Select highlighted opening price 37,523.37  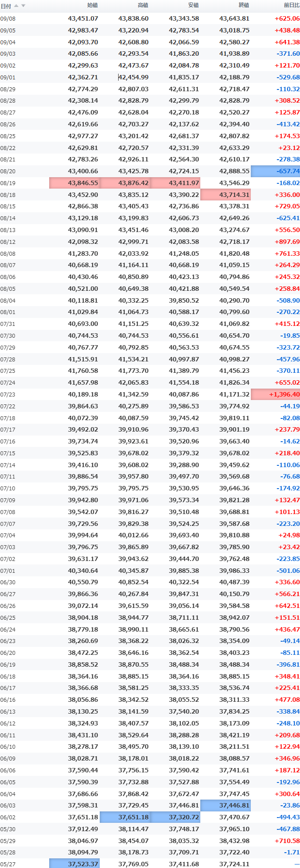click(x=74, y=863)
